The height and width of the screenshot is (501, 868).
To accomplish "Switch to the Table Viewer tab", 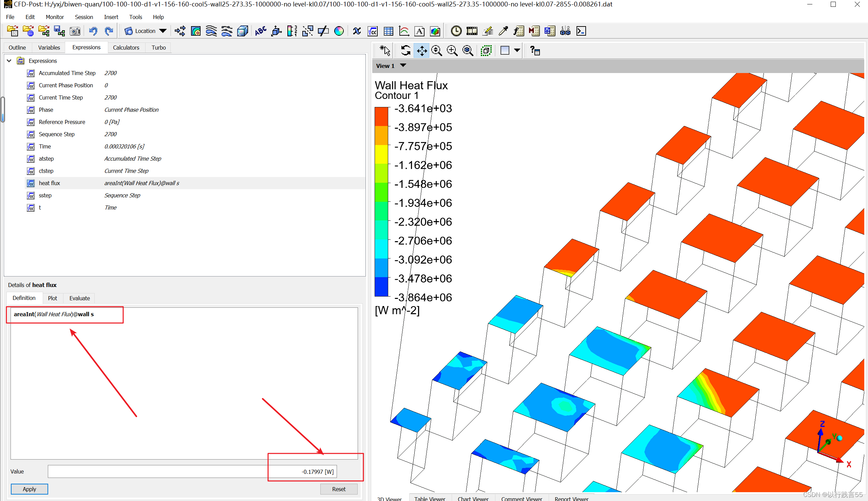I will pyautogui.click(x=430, y=498).
